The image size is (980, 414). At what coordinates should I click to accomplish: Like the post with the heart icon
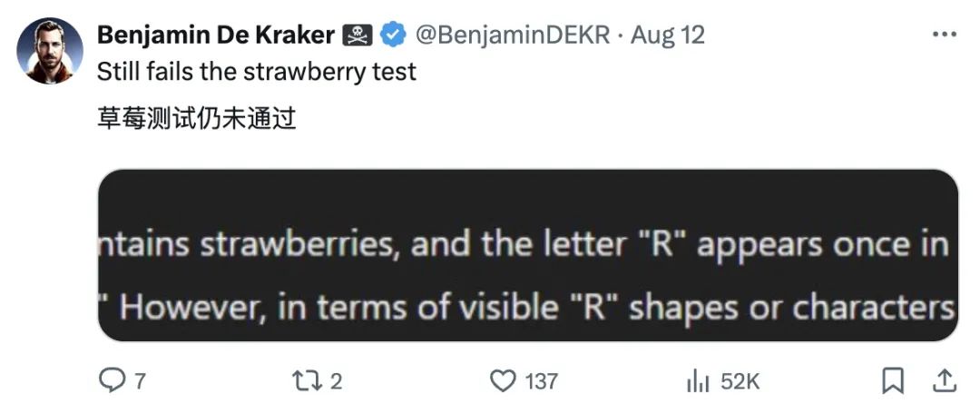(502, 380)
